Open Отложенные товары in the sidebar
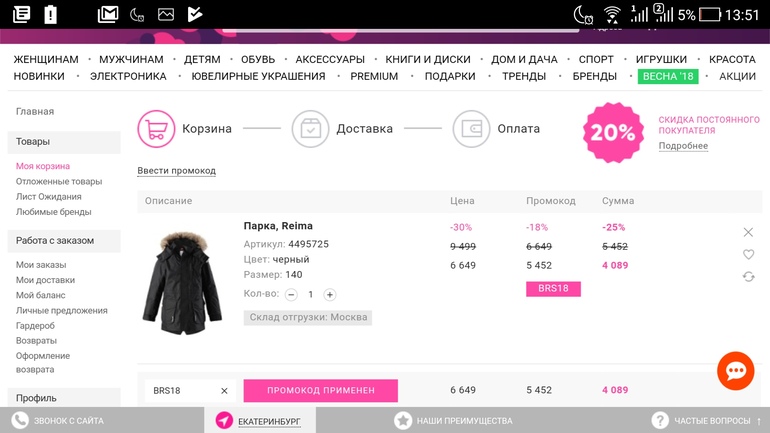This screenshot has height=433, width=770. coord(59,182)
